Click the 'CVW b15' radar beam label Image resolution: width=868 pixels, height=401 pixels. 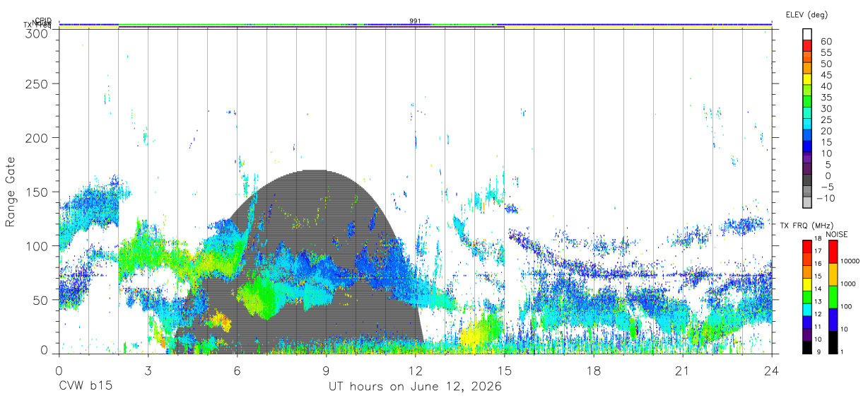tap(85, 387)
